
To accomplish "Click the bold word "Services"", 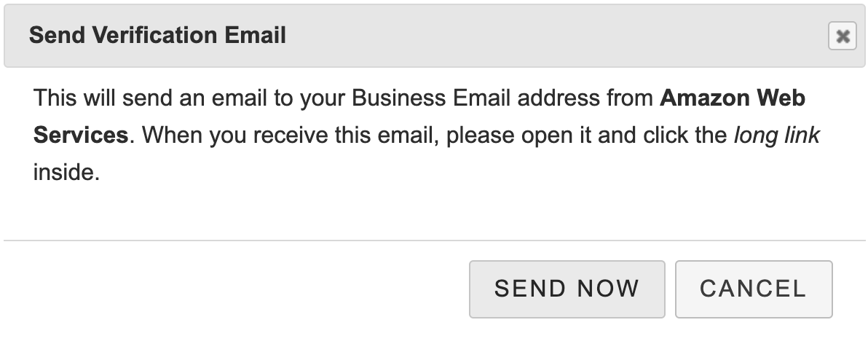I will tap(81, 136).
